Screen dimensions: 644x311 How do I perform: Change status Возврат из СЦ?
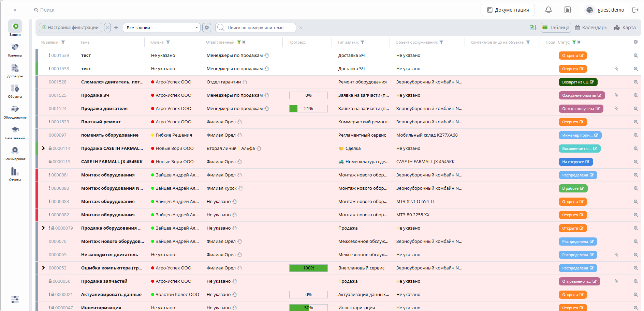coord(578,82)
